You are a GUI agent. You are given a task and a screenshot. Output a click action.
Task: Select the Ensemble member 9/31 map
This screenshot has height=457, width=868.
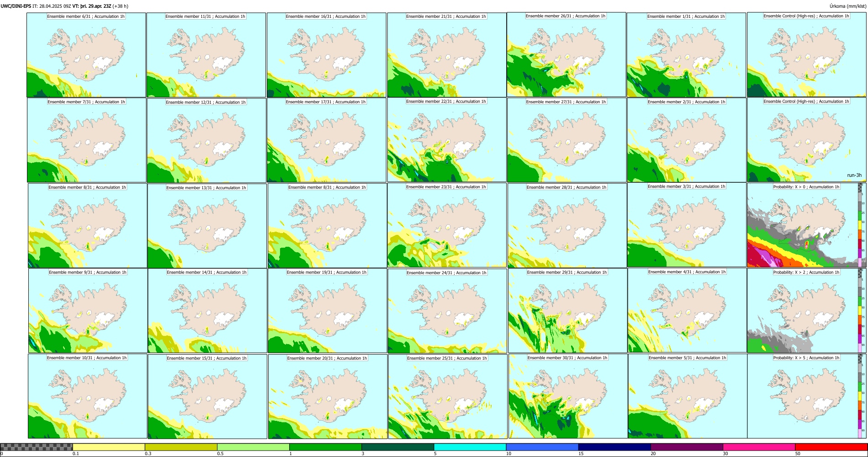pyautogui.click(x=88, y=310)
